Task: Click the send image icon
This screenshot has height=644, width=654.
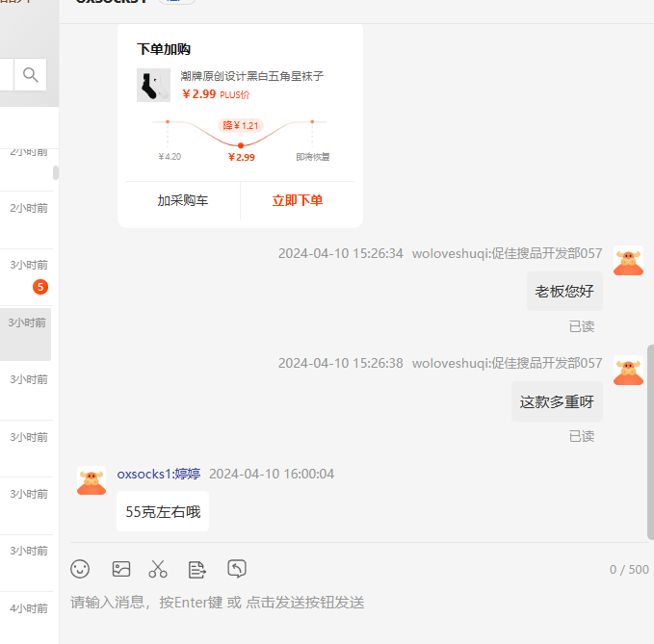Action: pos(120,569)
